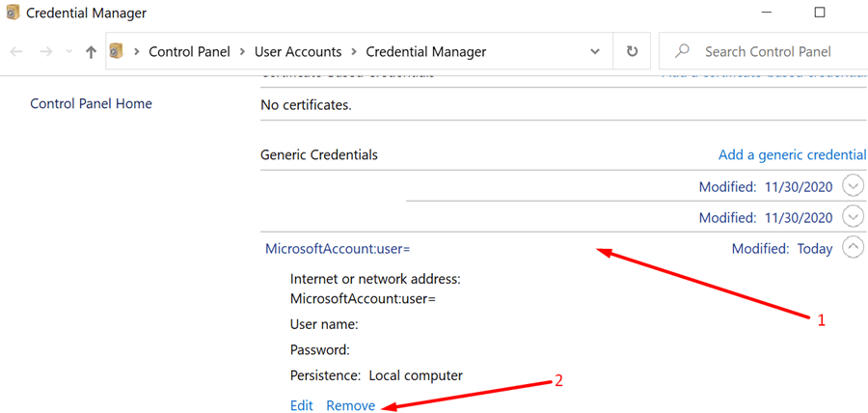Viewport: 868px width, 413px height.
Task: Click the Credential Manager icon in address bar
Action: 117,51
